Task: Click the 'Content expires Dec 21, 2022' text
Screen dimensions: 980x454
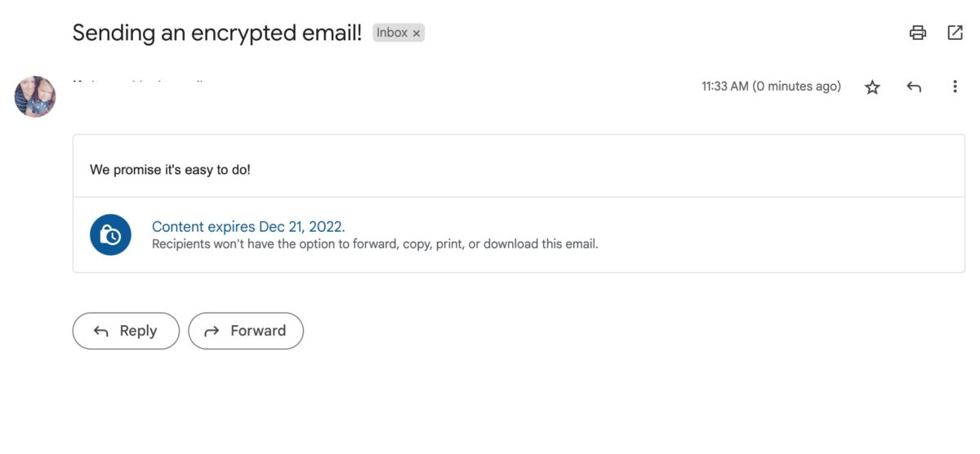Action: (248, 227)
